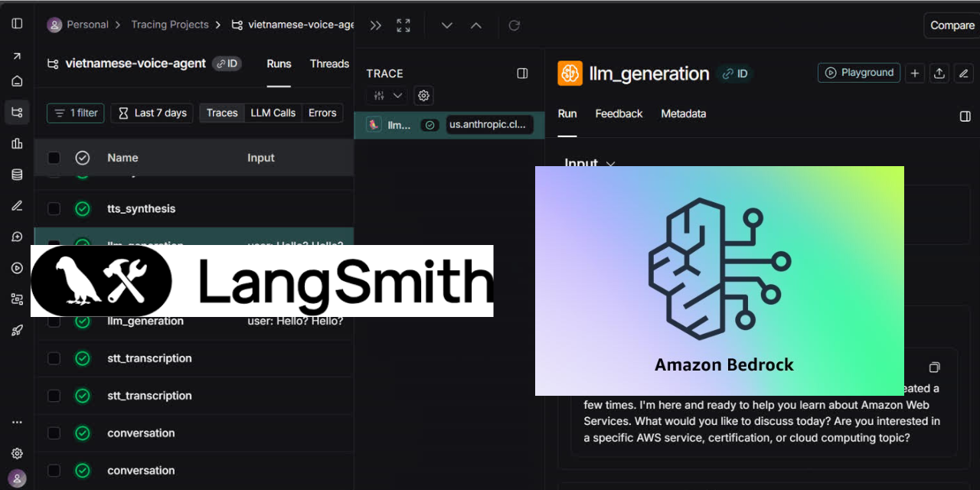
Task: Toggle the select-all checkbox in table header
Action: [x=54, y=158]
